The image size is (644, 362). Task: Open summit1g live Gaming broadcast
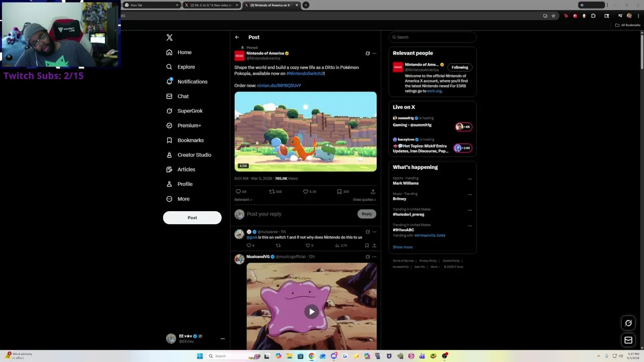(432, 122)
